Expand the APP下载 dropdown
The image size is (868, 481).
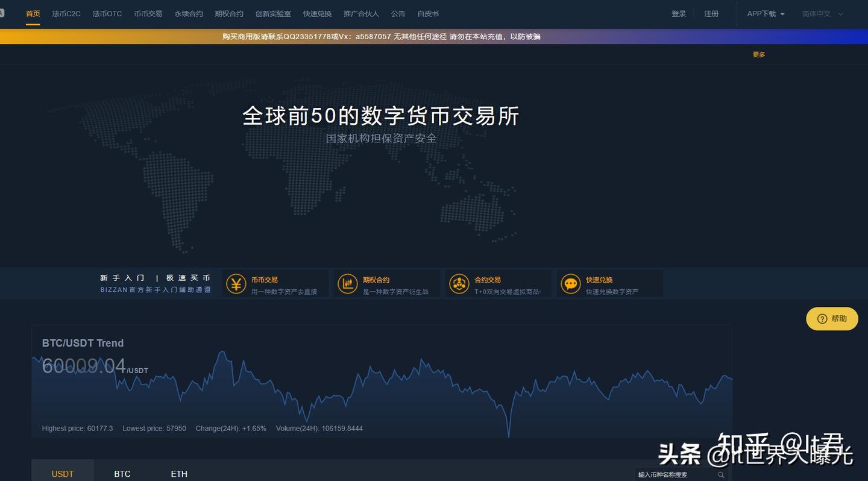pyautogui.click(x=764, y=13)
